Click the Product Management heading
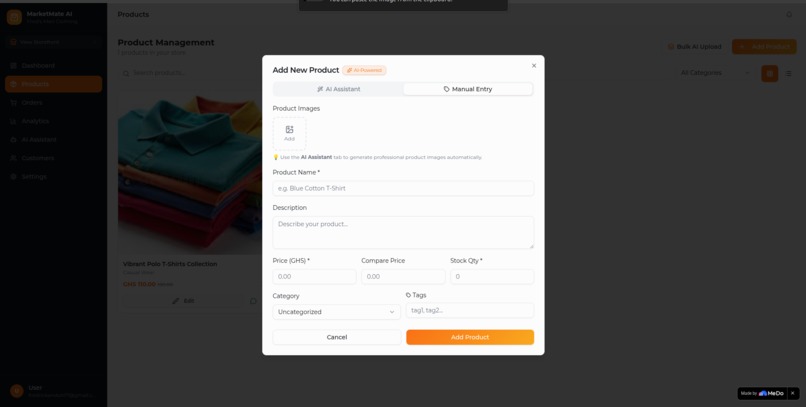Image resolution: width=806 pixels, height=407 pixels. pos(166,43)
